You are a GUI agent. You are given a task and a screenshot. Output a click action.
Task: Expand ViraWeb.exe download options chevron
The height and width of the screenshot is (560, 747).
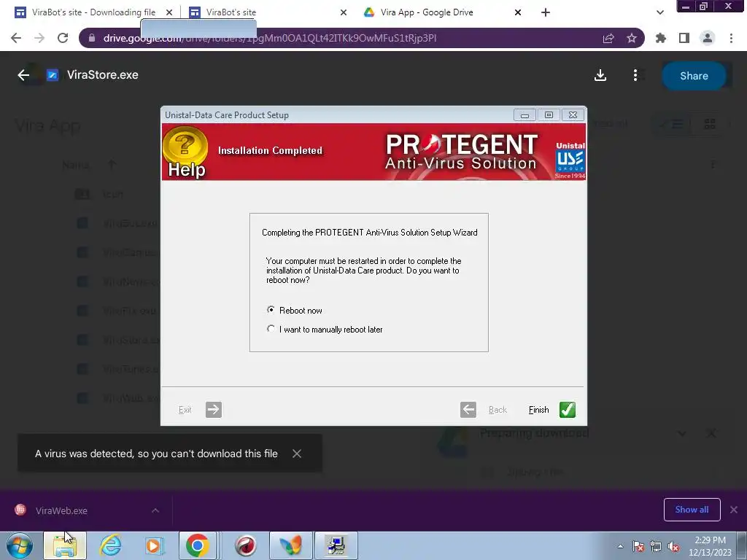pyautogui.click(x=155, y=510)
